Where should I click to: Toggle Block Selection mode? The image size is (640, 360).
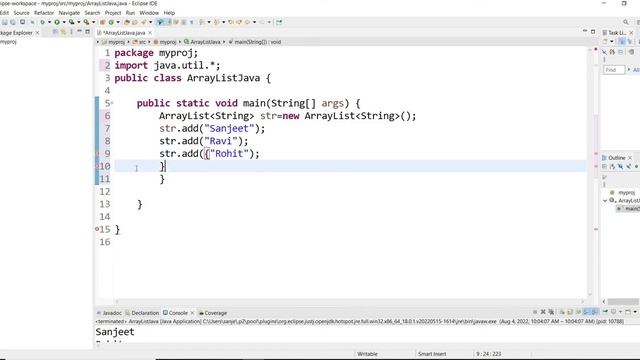[184, 22]
